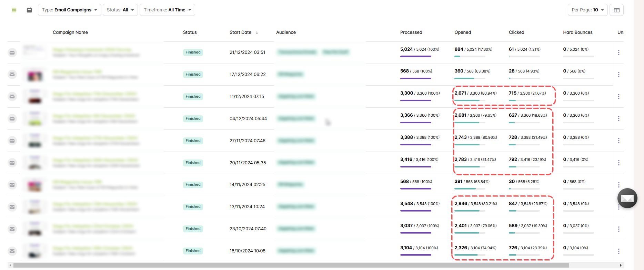Viewport: 644px width, 270px height.
Task: Click the clicked count 61 / 5,024
Action: point(525,49)
